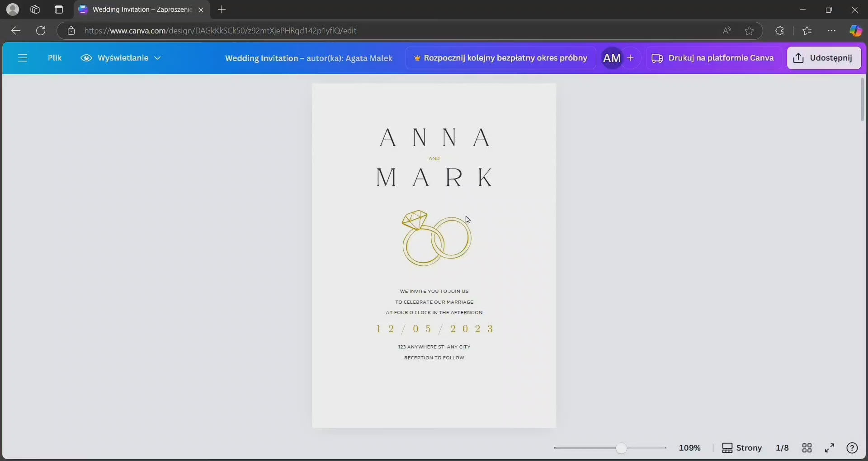This screenshot has width=868, height=461.
Task: Open the Canva hamburger main menu
Action: tap(23, 58)
